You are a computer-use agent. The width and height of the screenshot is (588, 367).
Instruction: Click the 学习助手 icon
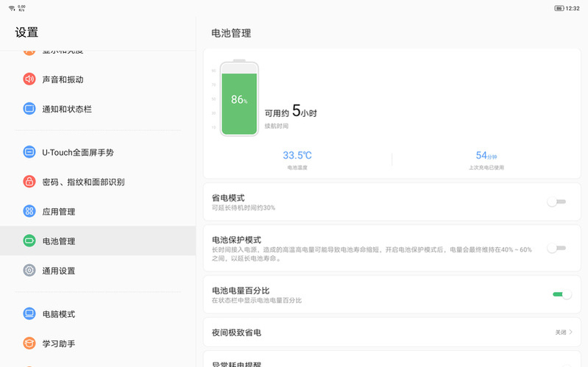pos(29,343)
